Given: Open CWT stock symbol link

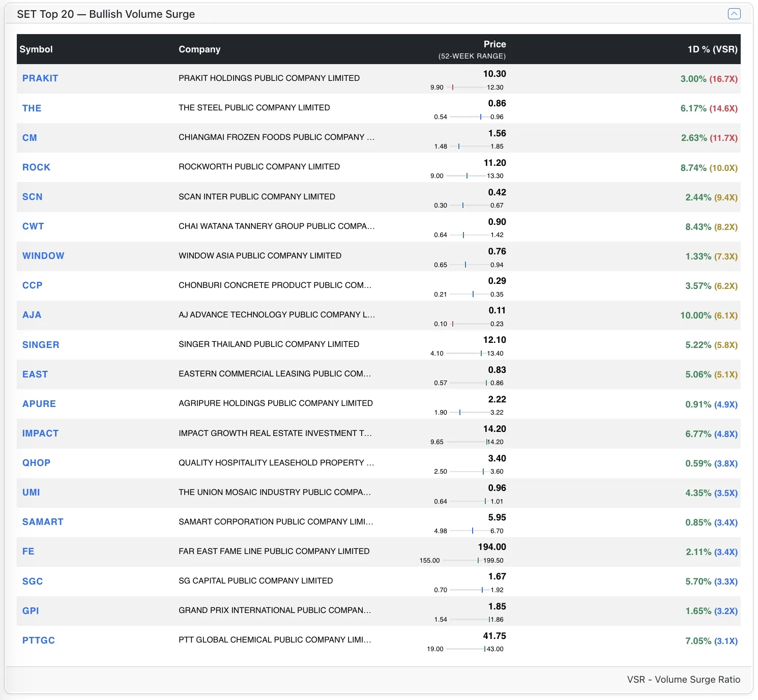Looking at the screenshot, I should coord(33,226).
